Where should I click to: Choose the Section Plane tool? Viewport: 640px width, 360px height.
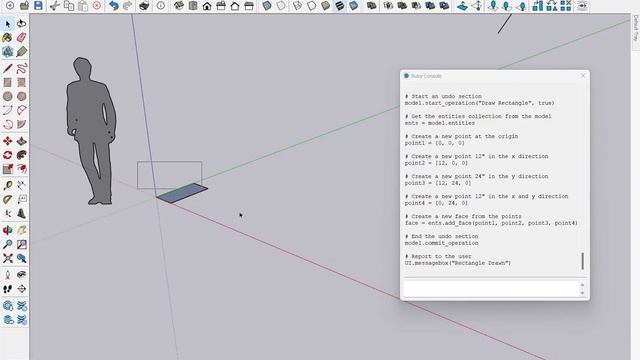(x=22, y=289)
